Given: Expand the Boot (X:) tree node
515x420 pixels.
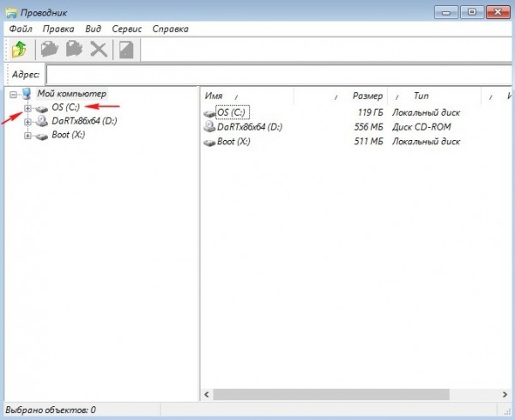Looking at the screenshot, I should (27, 136).
